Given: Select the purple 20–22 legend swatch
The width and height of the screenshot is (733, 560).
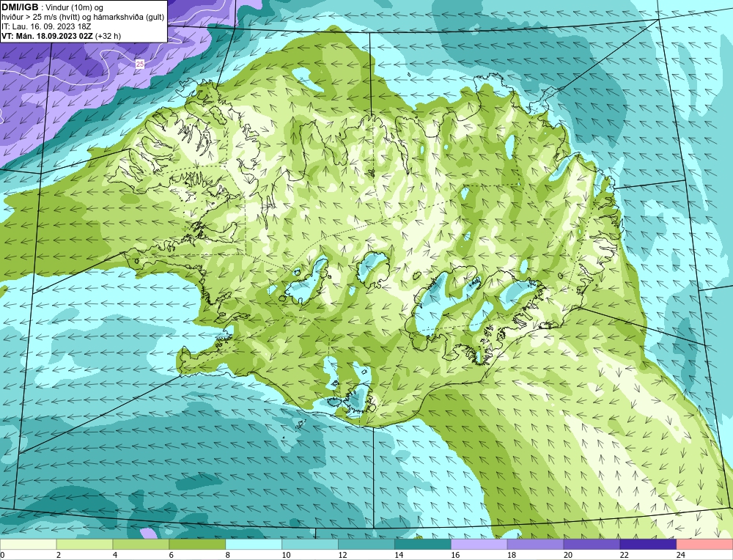Looking at the screenshot, I should (592, 545).
